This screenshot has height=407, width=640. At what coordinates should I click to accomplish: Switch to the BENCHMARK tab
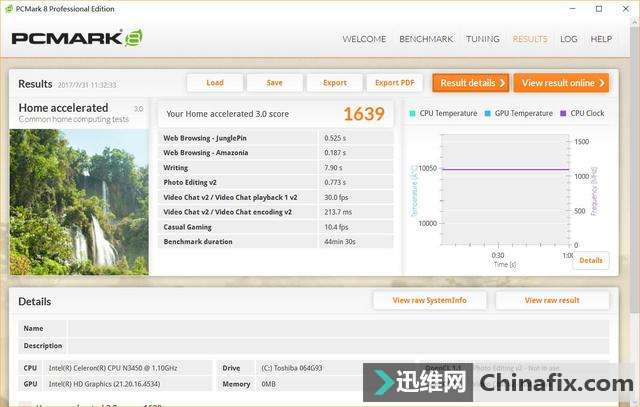(426, 39)
